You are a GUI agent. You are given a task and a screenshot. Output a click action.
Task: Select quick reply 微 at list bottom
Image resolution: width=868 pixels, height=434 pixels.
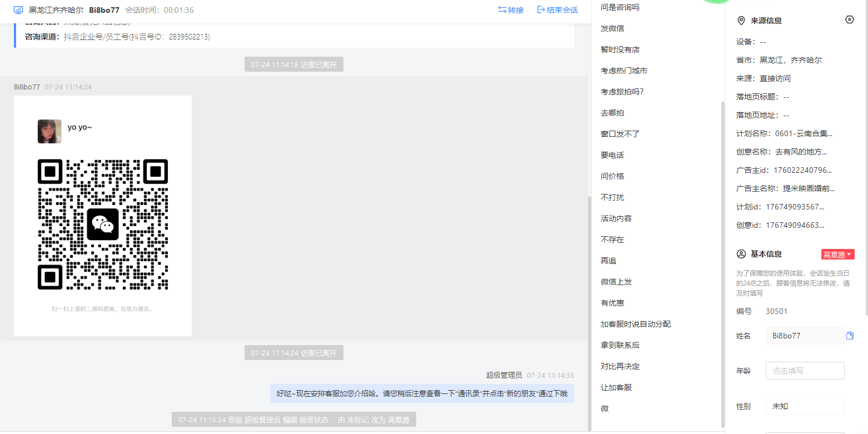pyautogui.click(x=604, y=408)
